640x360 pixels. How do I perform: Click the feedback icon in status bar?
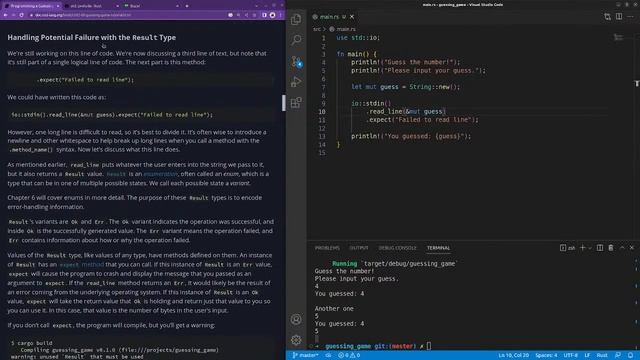tap(618, 355)
